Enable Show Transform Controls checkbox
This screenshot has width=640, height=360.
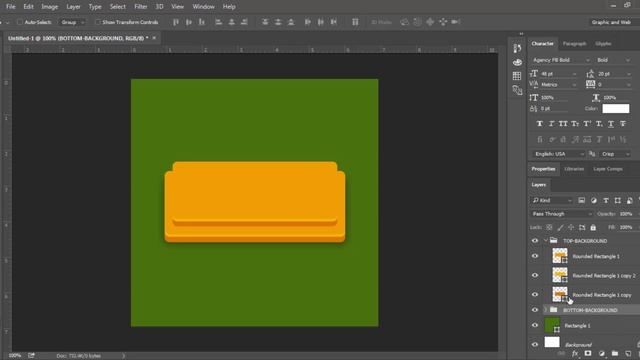click(98, 22)
